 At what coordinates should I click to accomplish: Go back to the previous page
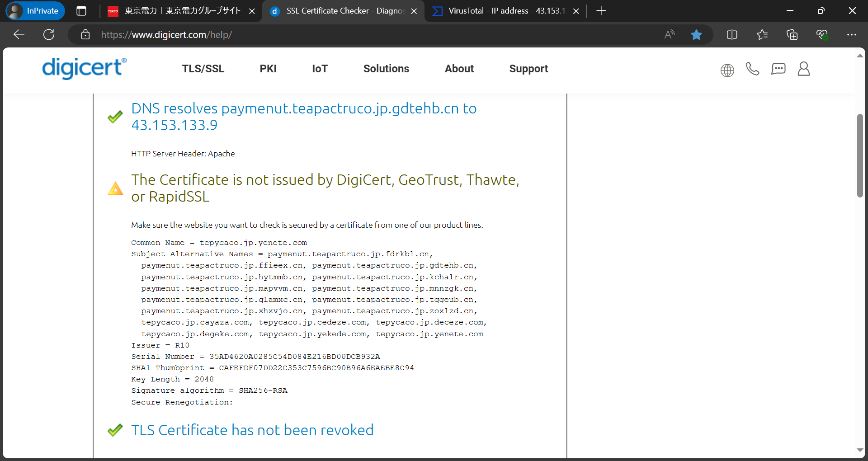click(19, 34)
